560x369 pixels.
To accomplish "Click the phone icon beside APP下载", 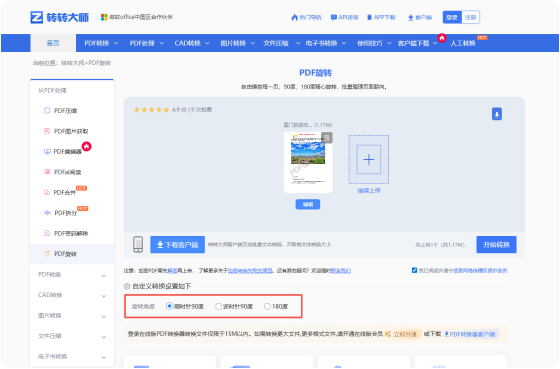I will [370, 17].
